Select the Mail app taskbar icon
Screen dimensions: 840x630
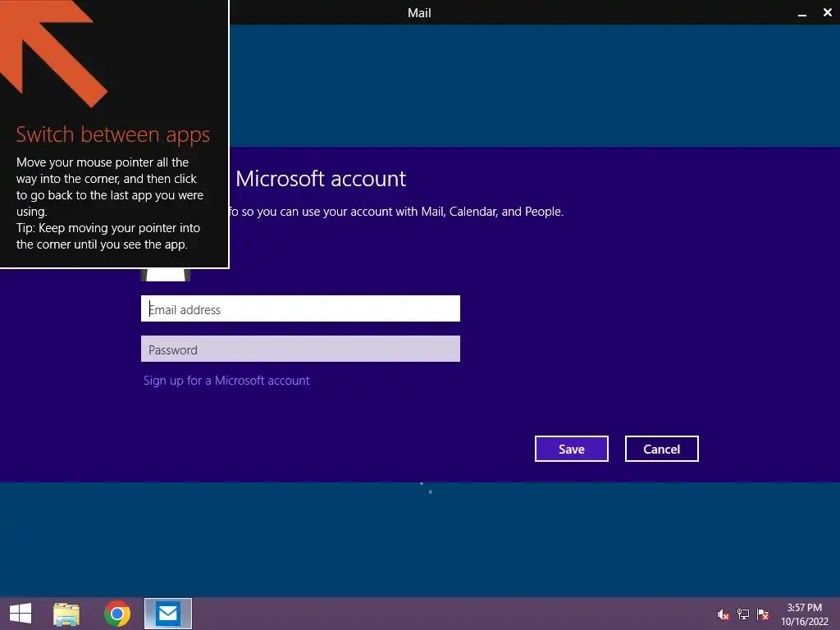point(167,614)
